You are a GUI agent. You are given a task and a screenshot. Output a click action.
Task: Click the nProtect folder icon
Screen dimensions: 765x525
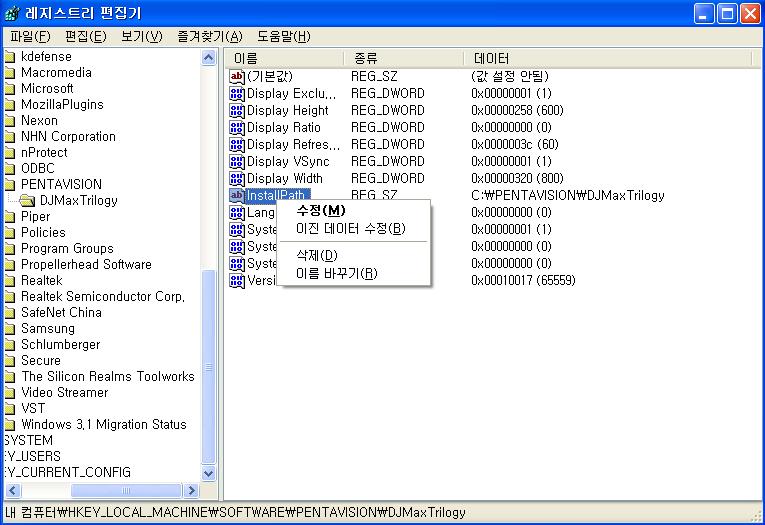tap(10, 153)
